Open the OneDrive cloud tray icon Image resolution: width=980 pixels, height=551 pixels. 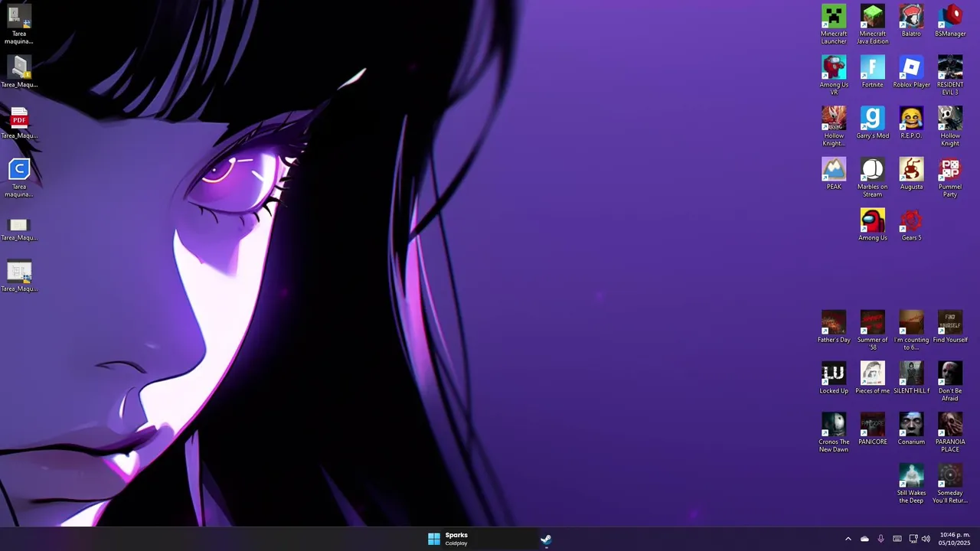(x=864, y=540)
